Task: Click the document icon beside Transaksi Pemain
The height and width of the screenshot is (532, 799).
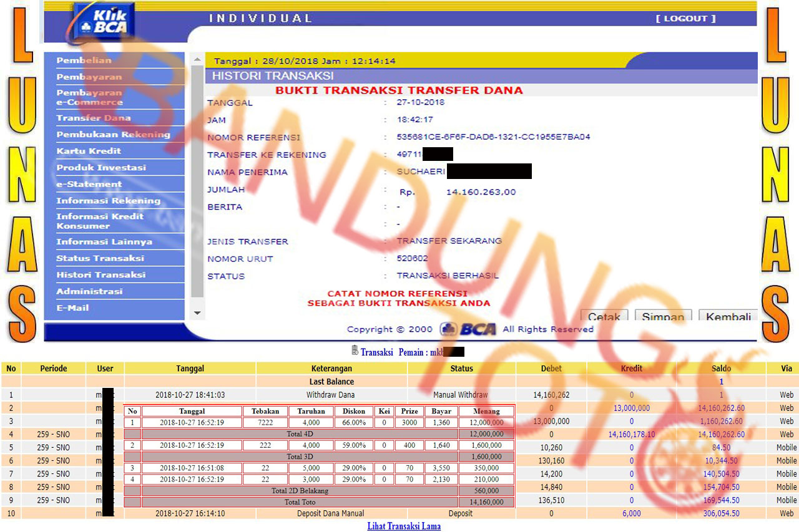Action: [355, 351]
